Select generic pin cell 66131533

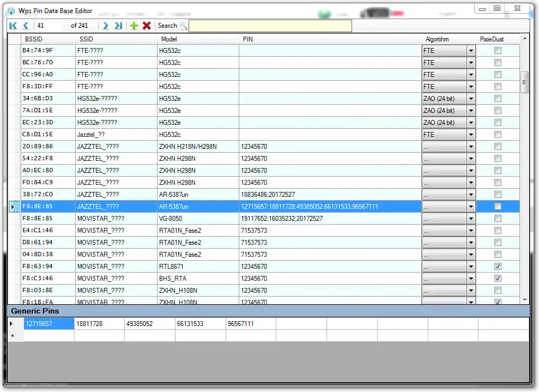tap(201, 323)
